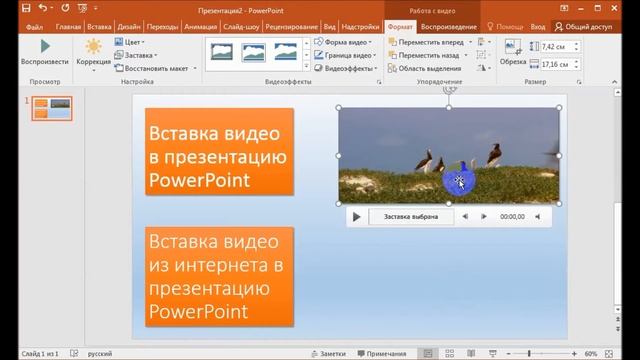The width and height of the screenshot is (640, 360).
Task: Click the video height field 7,42 см
Action: pyautogui.click(x=556, y=47)
